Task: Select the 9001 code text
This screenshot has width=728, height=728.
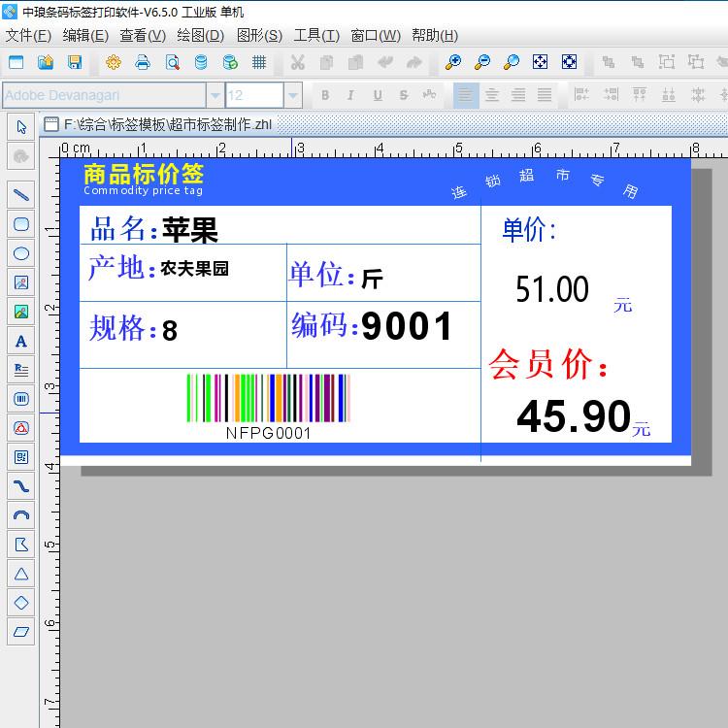Action: (407, 326)
